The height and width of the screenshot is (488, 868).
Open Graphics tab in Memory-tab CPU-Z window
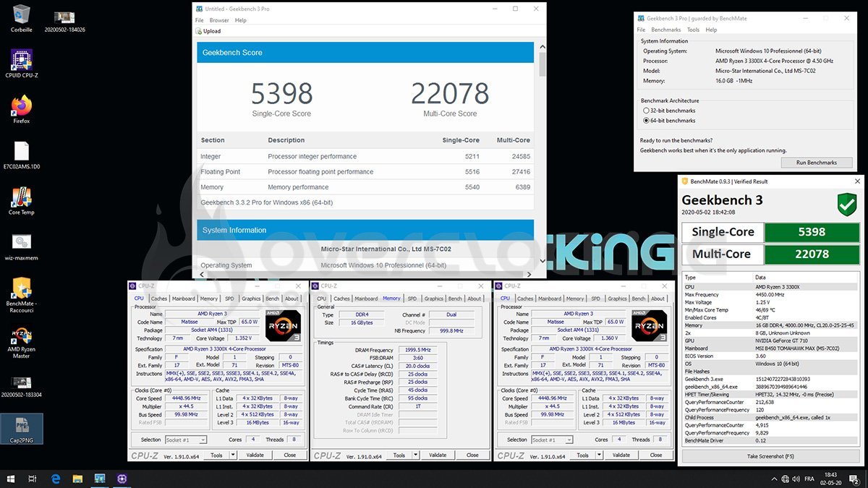pyautogui.click(x=434, y=299)
